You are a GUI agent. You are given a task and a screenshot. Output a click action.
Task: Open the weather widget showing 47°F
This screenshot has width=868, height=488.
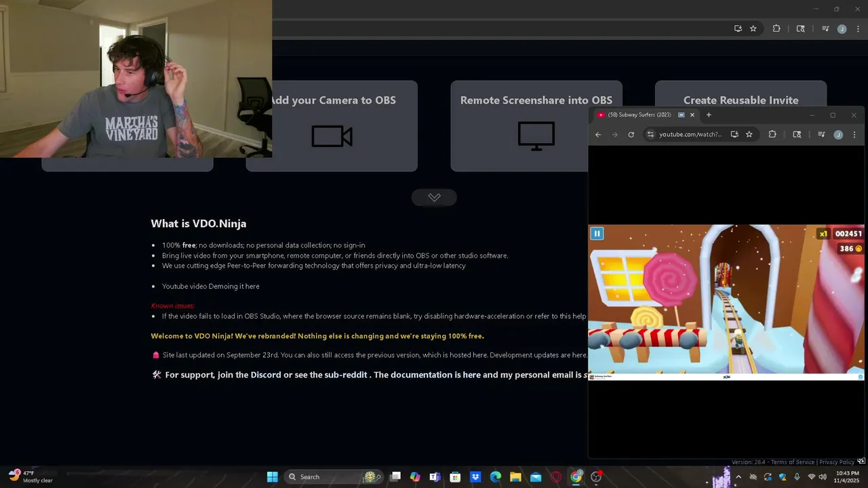coord(30,477)
